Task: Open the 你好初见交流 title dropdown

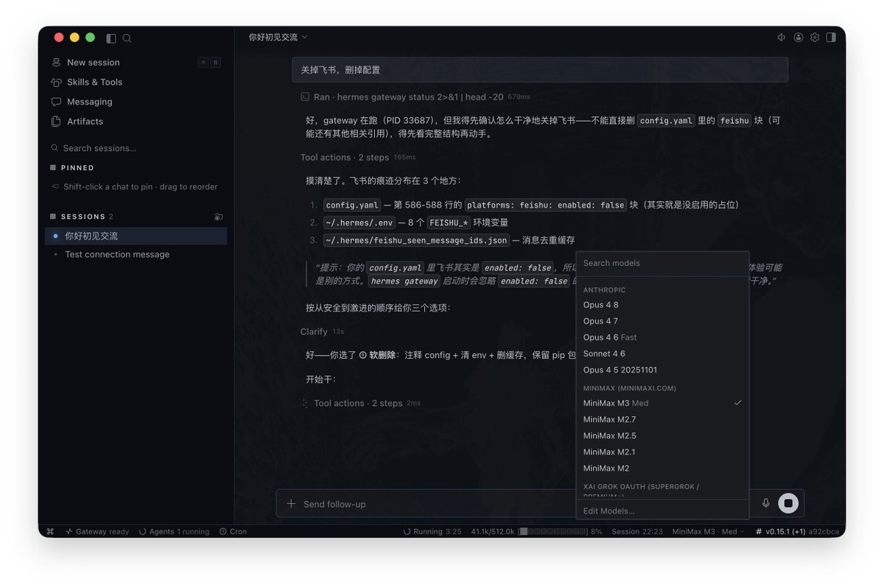Action: tap(278, 37)
